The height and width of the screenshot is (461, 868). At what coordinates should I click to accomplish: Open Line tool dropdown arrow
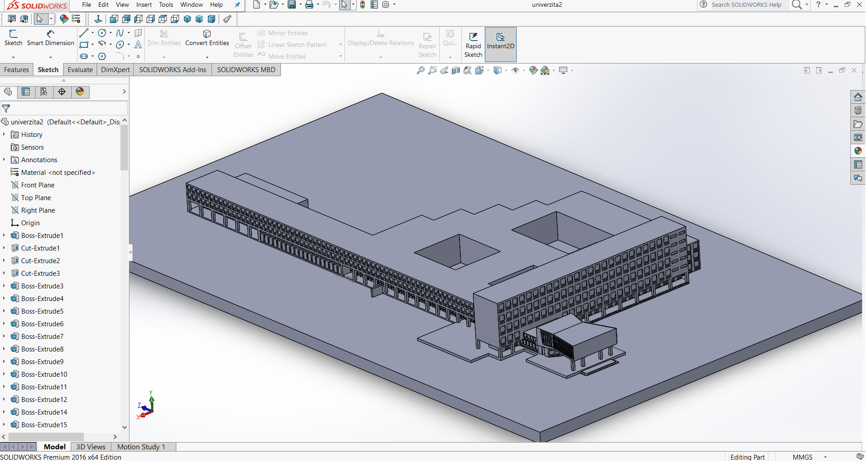point(92,33)
